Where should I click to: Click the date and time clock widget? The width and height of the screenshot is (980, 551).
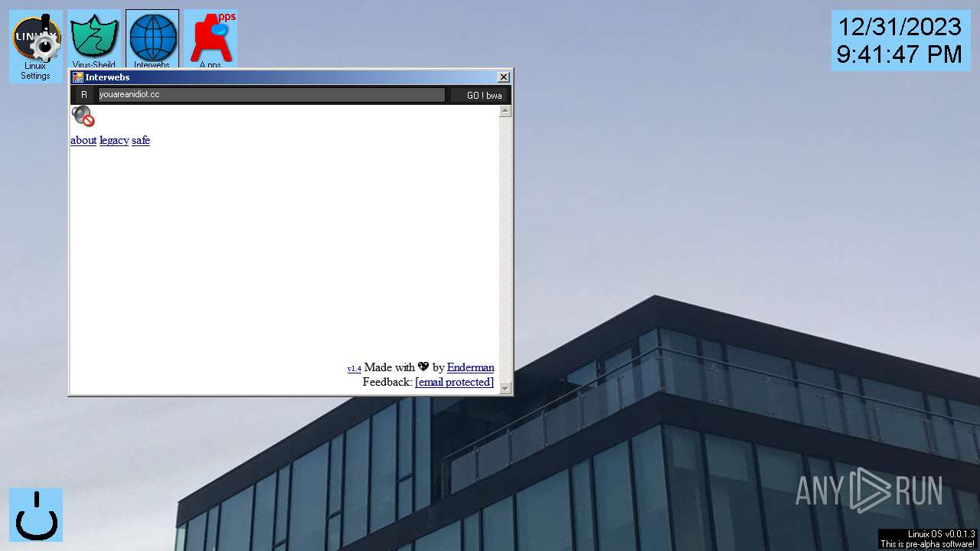click(x=900, y=41)
